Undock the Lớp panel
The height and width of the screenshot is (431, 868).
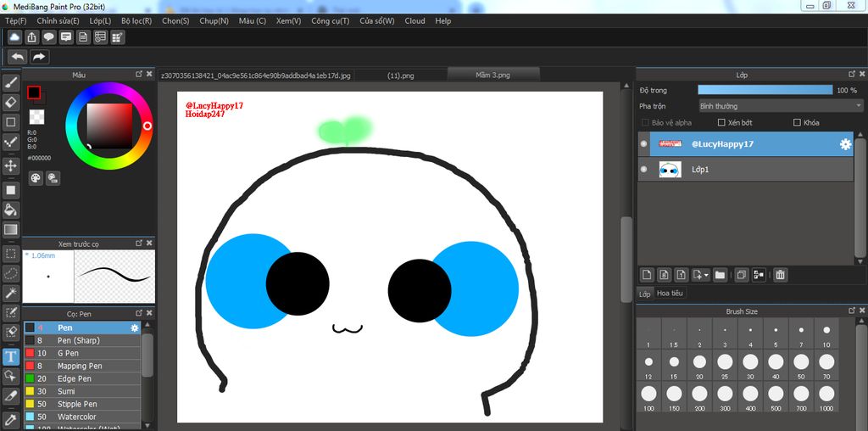pos(851,74)
